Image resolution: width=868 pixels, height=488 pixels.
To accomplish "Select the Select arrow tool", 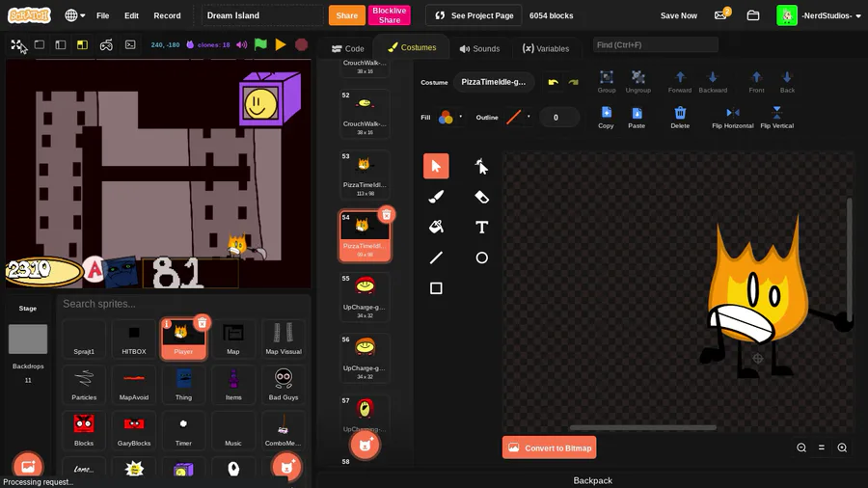I will [436, 166].
